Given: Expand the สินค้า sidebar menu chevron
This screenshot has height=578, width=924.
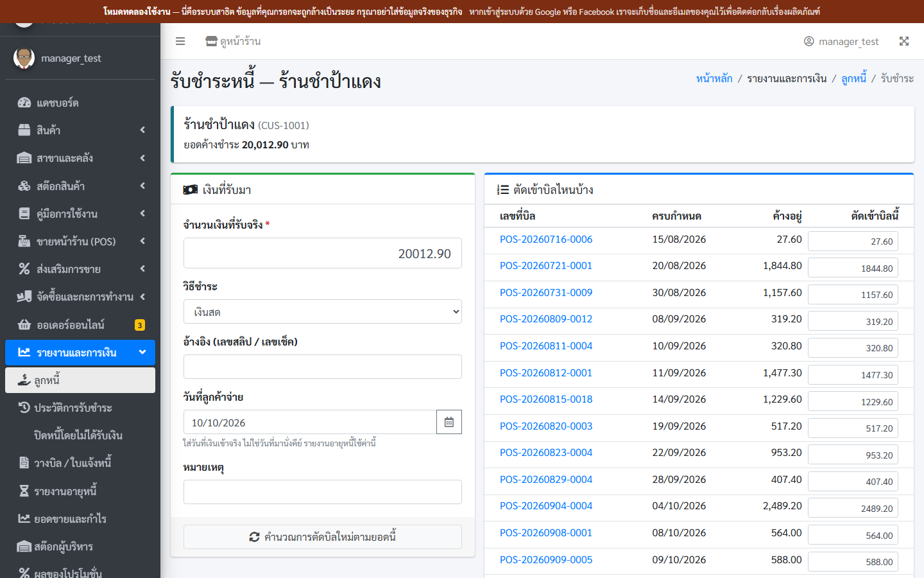Looking at the screenshot, I should (142, 130).
